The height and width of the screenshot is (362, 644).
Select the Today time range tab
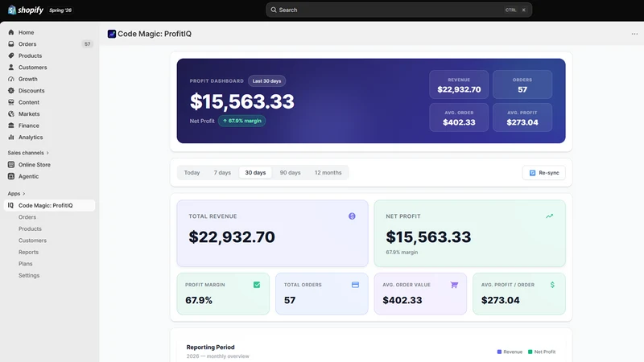click(192, 173)
